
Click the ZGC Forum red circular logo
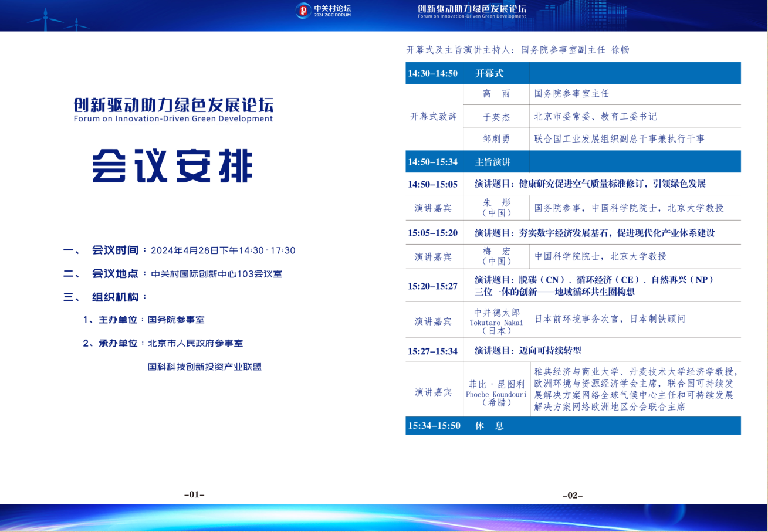pos(303,10)
